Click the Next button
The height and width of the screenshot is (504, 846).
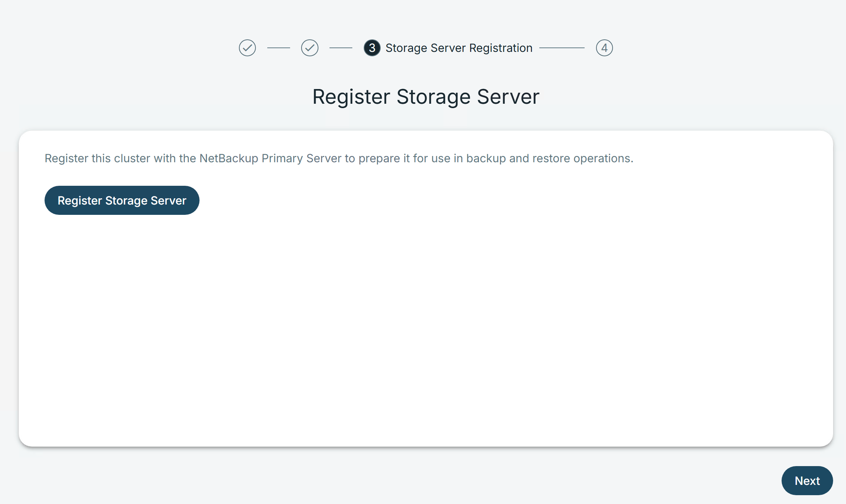tap(807, 480)
